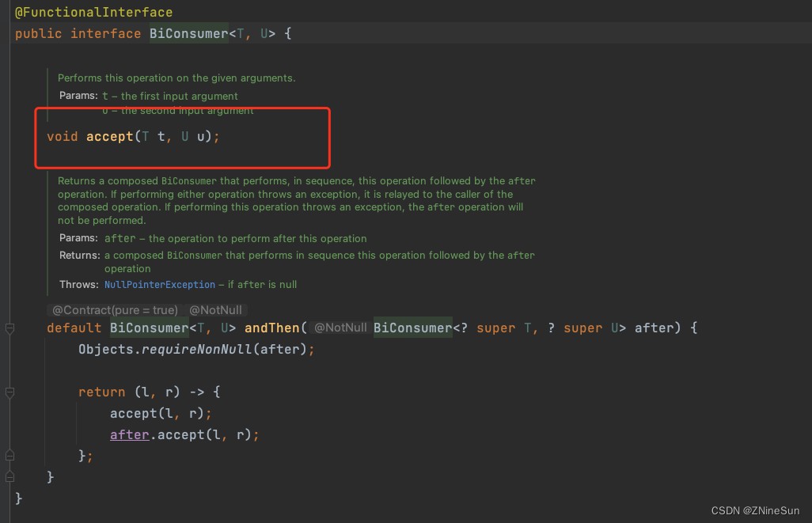Click the abstract accept method name
The width and height of the screenshot is (812, 523).
[110, 136]
